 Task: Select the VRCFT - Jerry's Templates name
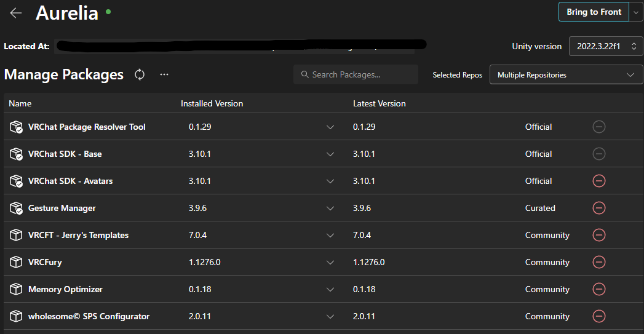(79, 235)
